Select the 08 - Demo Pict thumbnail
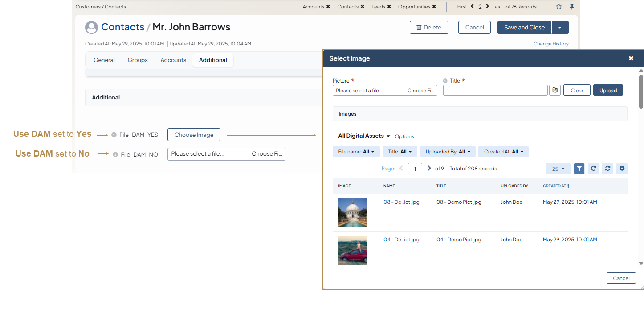Screen dimensions: 644x314 [353, 213]
